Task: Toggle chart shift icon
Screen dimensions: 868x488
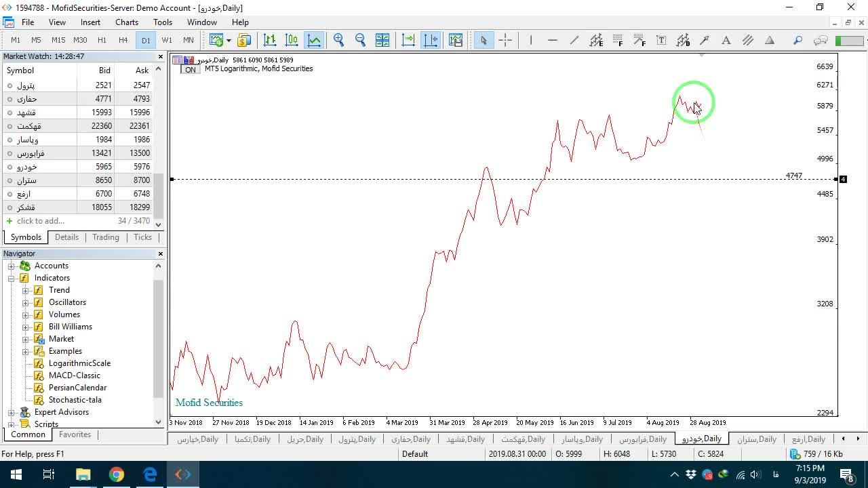Action: pos(431,40)
